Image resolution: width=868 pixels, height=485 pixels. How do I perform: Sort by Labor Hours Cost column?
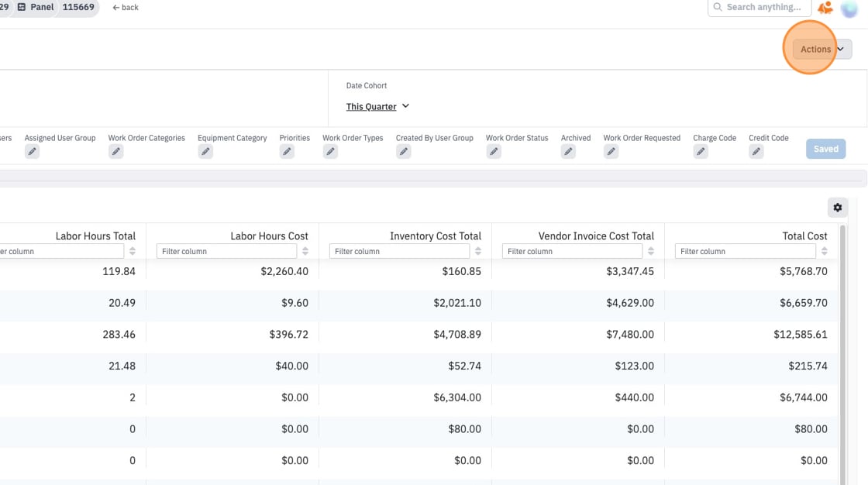pos(305,251)
